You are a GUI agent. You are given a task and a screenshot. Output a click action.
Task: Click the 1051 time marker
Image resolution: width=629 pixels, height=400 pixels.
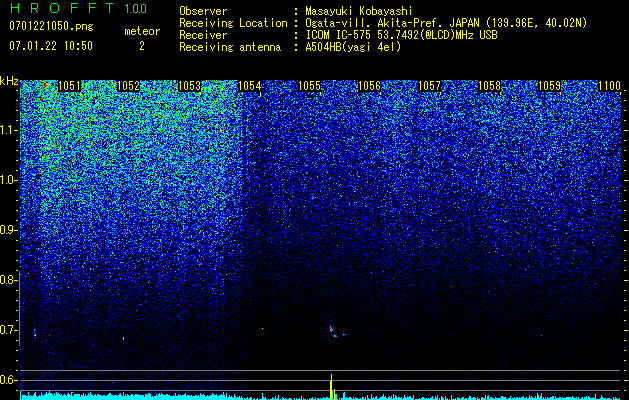coord(69,86)
